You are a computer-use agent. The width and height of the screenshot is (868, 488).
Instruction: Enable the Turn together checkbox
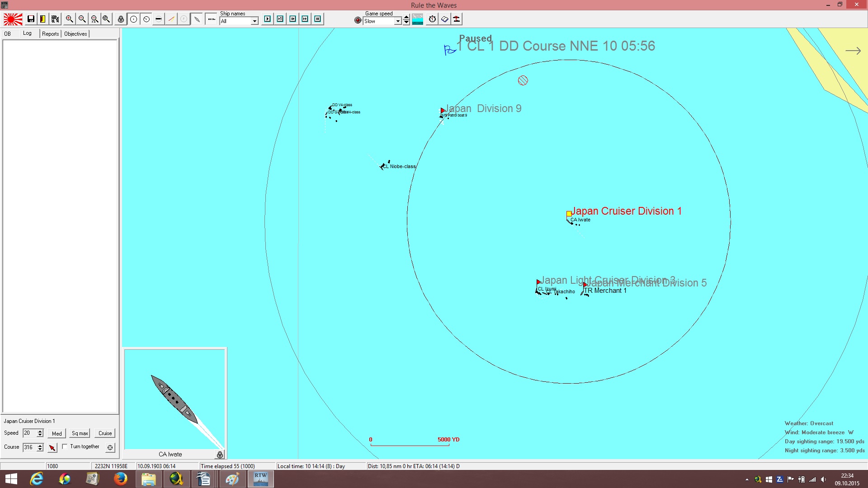click(65, 446)
